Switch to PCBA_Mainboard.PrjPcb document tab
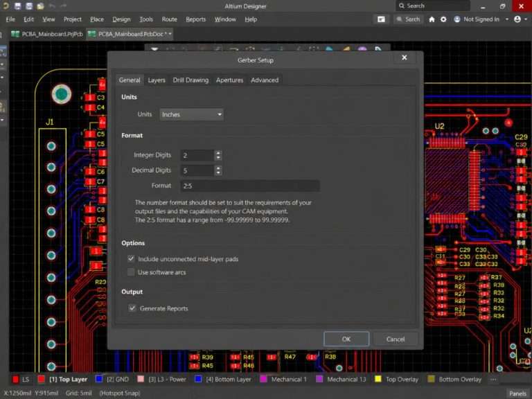Viewport: 532px width, 399px height. tap(47, 34)
